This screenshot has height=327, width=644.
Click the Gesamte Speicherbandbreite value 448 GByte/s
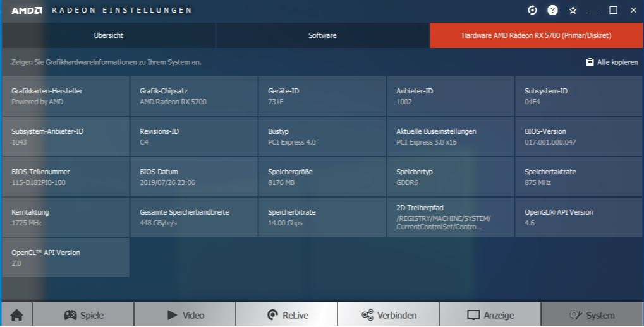pyautogui.click(x=158, y=223)
